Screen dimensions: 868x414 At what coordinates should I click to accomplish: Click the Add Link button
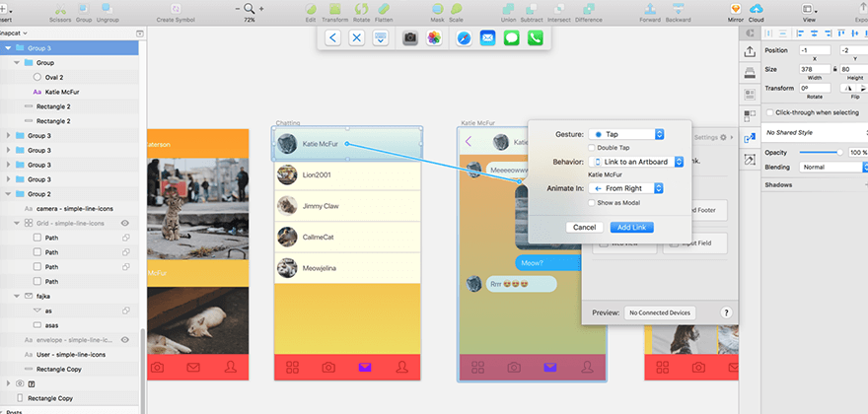pos(631,228)
